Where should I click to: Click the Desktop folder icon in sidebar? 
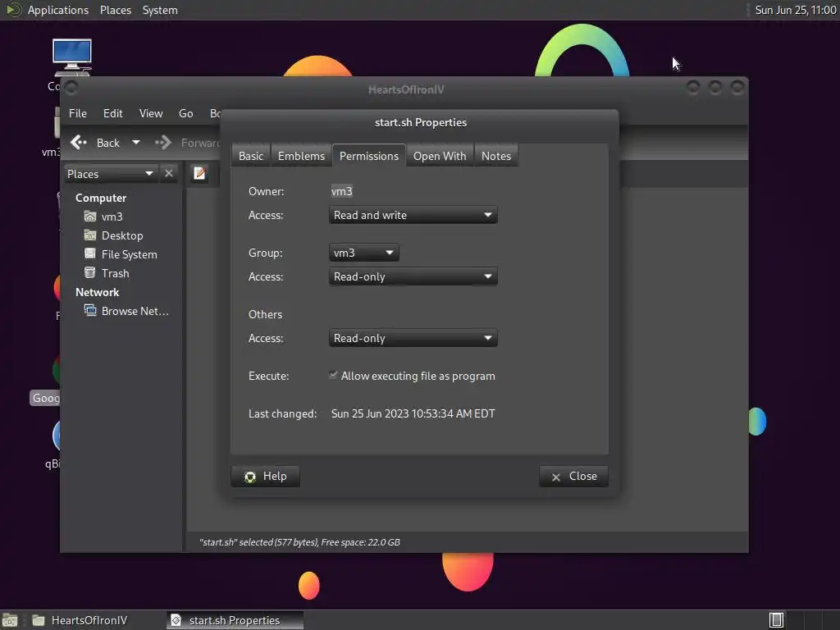pyautogui.click(x=90, y=235)
